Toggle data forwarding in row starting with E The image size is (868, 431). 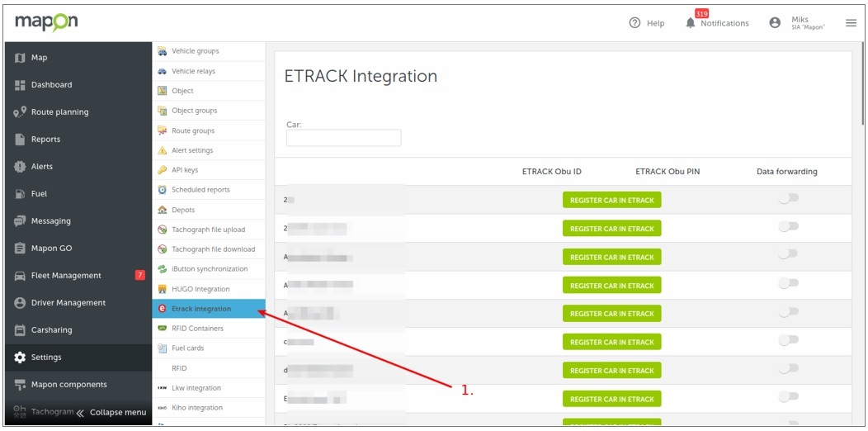[788, 396]
